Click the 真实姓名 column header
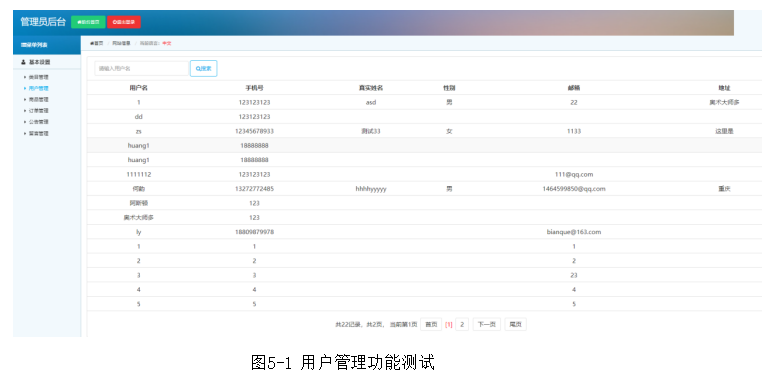This screenshot has width=762, height=375. pyautogui.click(x=371, y=88)
